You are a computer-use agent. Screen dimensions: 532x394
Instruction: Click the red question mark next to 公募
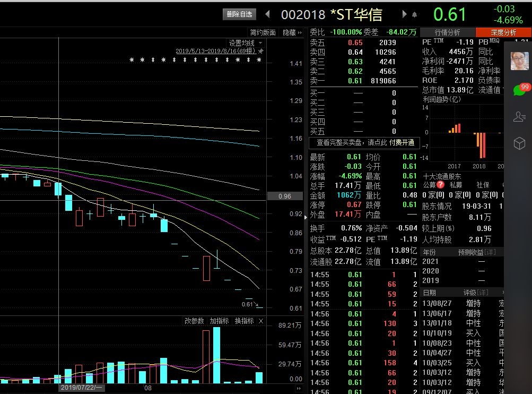coord(440,185)
